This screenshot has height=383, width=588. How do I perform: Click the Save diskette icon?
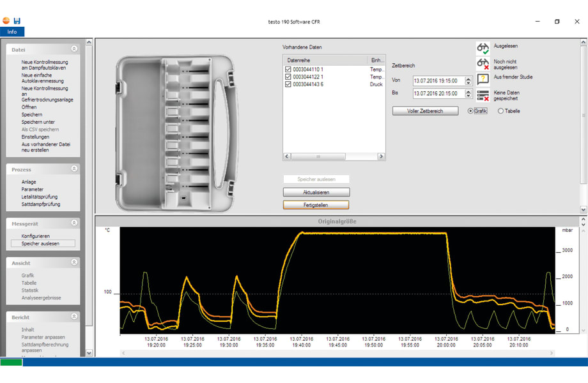[x=17, y=20]
